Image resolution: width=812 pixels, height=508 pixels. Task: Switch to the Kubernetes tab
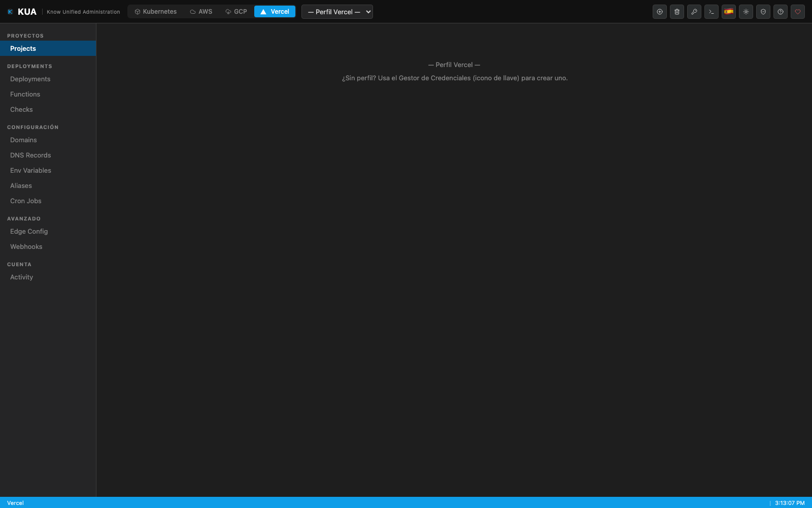tap(155, 12)
